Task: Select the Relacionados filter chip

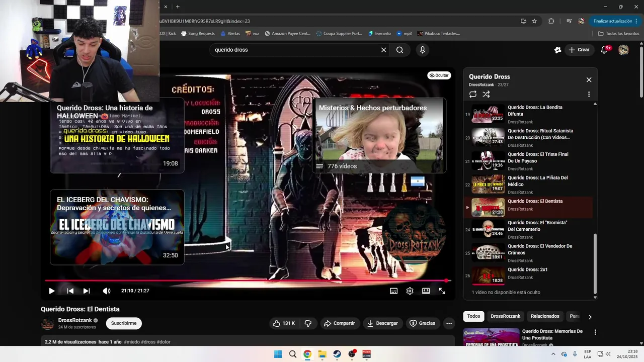Action: tap(545, 316)
